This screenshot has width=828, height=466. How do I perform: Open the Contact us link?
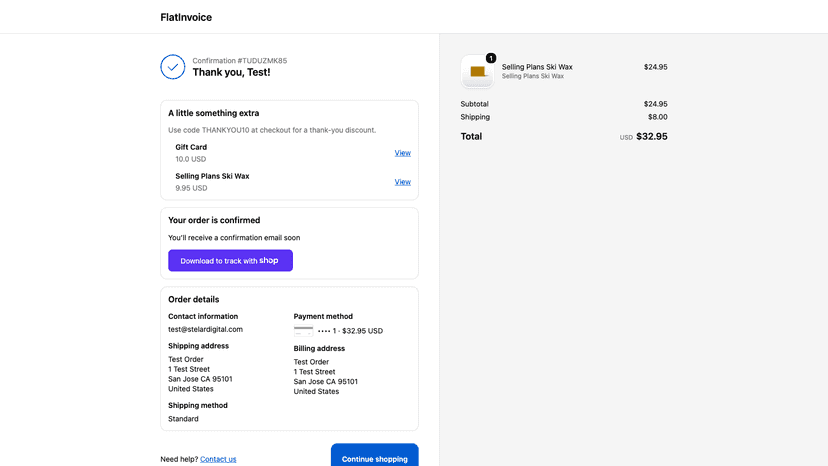tap(218, 459)
